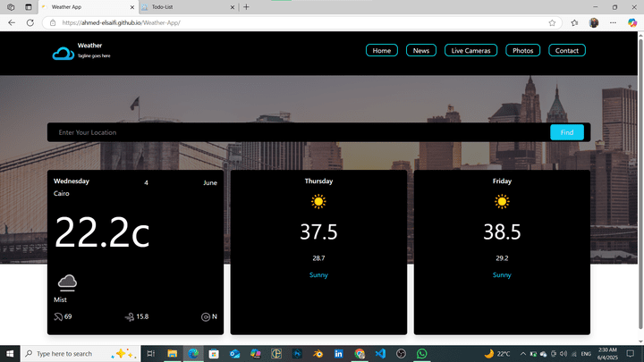644x362 pixels.
Task: Open a new browser tab
Action: (246, 7)
